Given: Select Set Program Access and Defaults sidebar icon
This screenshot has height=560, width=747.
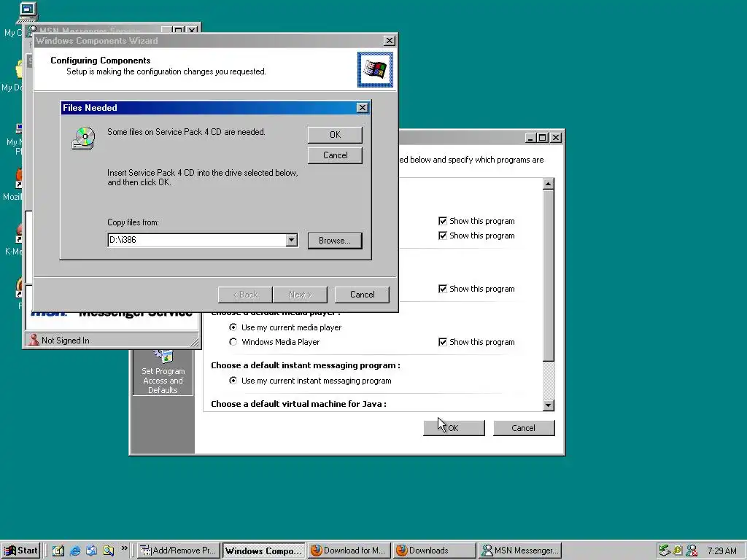Looking at the screenshot, I should point(163,371).
